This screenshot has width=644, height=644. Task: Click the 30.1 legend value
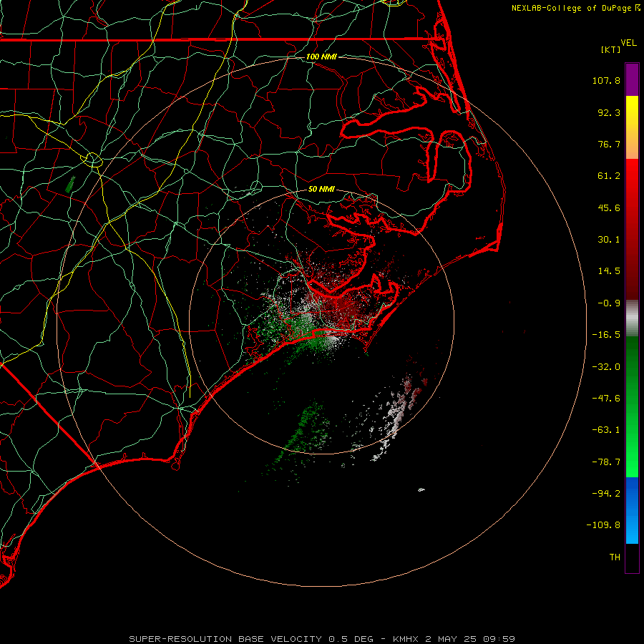(x=609, y=240)
